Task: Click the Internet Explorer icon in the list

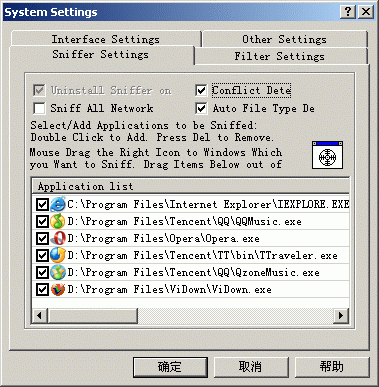Action: (x=58, y=204)
